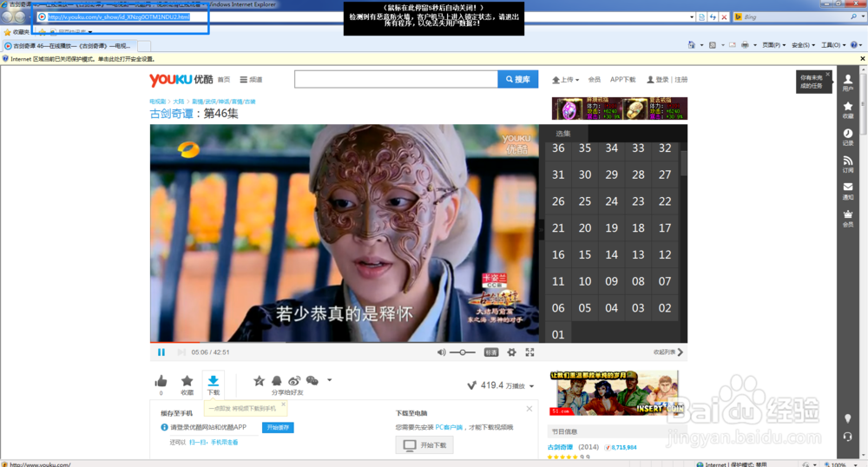Click IE refresh button
Viewport: 868px width, 467px height.
click(x=713, y=17)
